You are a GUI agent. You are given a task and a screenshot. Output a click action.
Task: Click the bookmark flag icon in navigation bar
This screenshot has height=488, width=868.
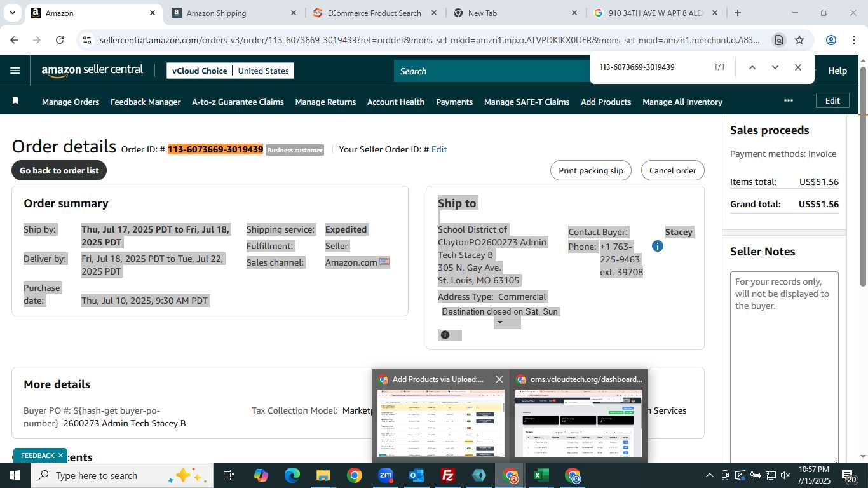pos(15,100)
